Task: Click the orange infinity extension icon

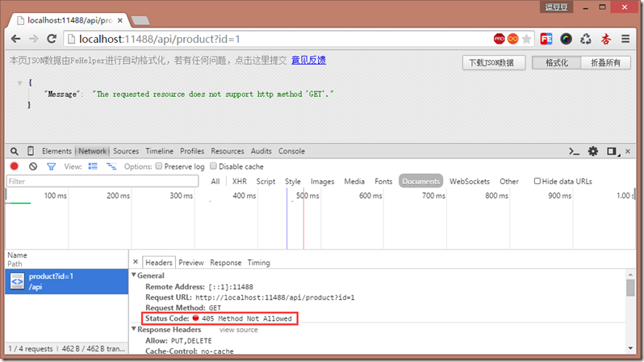Action: [x=513, y=39]
